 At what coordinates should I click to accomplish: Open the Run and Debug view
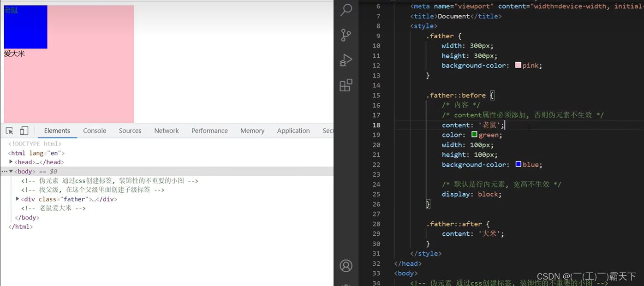(346, 60)
